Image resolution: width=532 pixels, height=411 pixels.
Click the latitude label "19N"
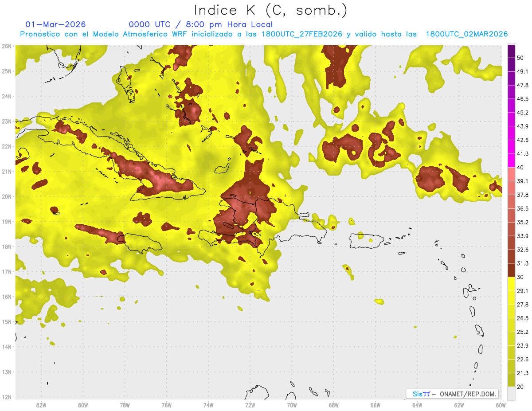(x=7, y=221)
